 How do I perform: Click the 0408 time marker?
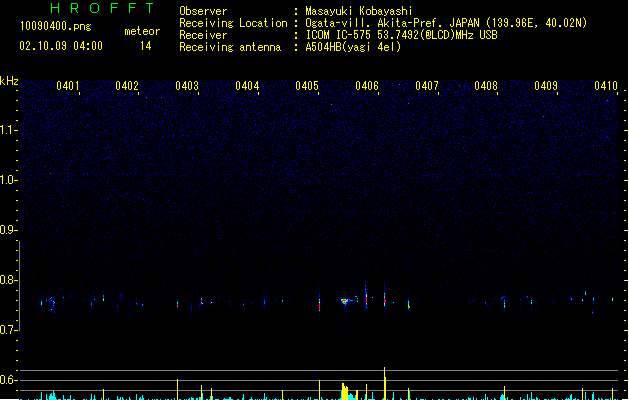click(486, 86)
